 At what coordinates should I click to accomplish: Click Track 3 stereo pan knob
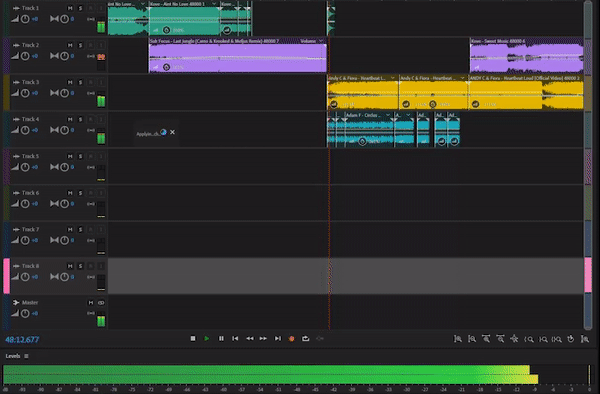pyautogui.click(x=64, y=93)
